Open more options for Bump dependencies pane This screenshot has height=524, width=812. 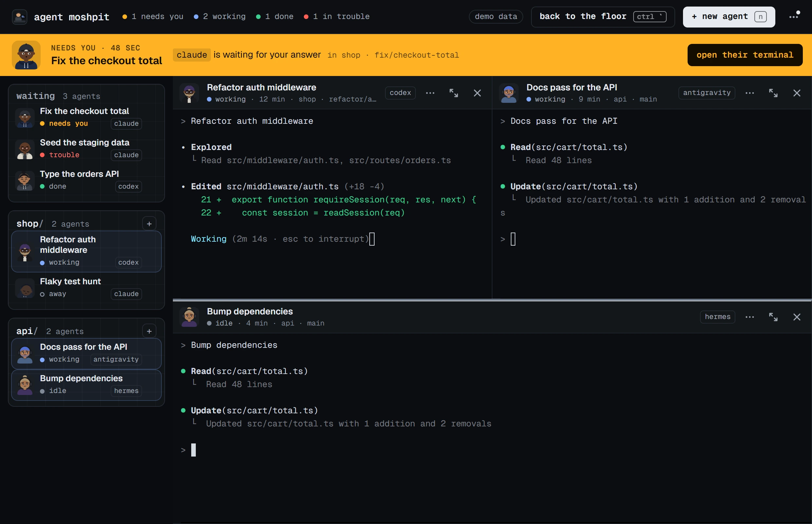point(749,317)
